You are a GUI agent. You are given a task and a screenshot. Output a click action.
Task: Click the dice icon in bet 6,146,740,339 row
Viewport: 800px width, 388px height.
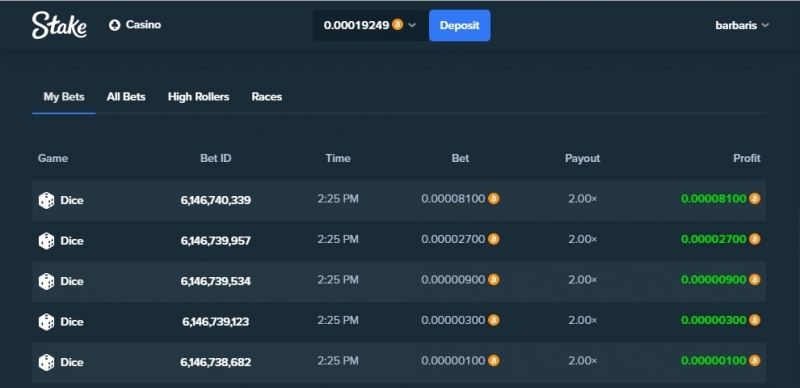coord(46,200)
